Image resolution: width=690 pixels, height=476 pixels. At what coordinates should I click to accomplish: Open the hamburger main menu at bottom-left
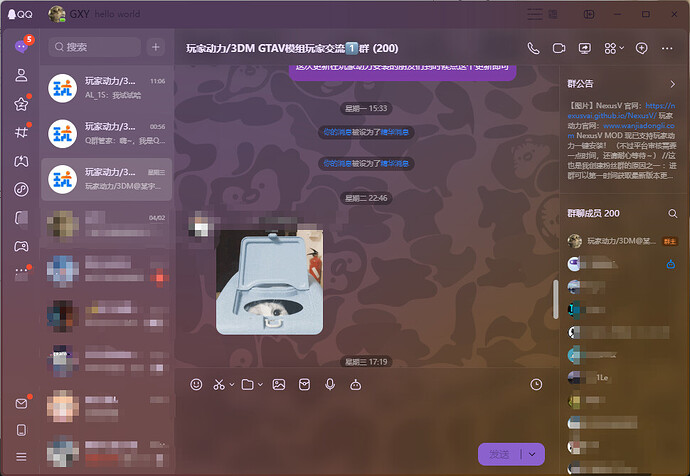pyautogui.click(x=21, y=457)
